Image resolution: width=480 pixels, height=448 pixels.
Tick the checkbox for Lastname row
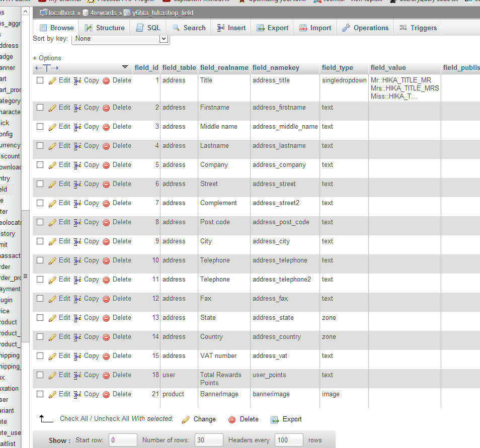pos(40,146)
